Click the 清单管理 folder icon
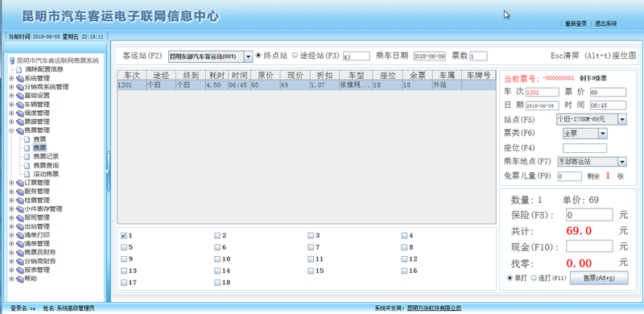644x314 pixels. point(19,244)
